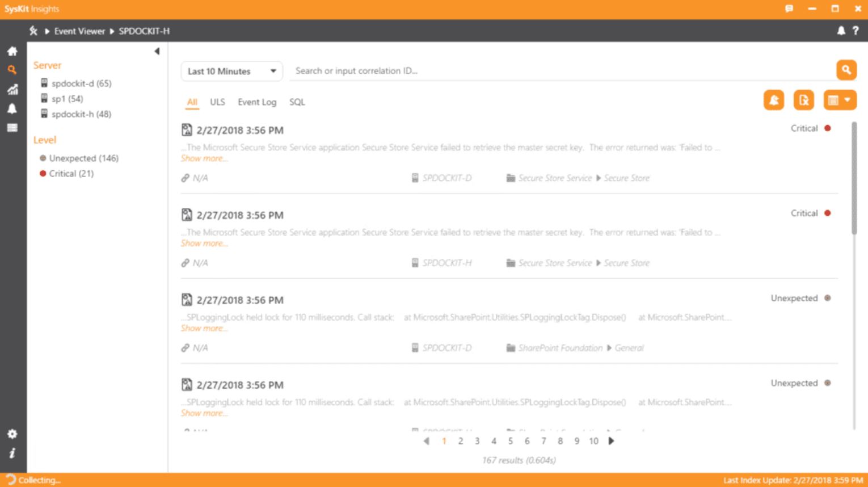Show more for third event, SPLoggingLock
868x487 pixels.
(204, 329)
